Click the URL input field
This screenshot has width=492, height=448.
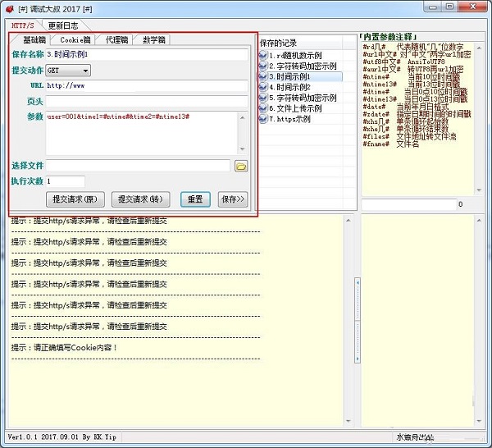pos(146,85)
